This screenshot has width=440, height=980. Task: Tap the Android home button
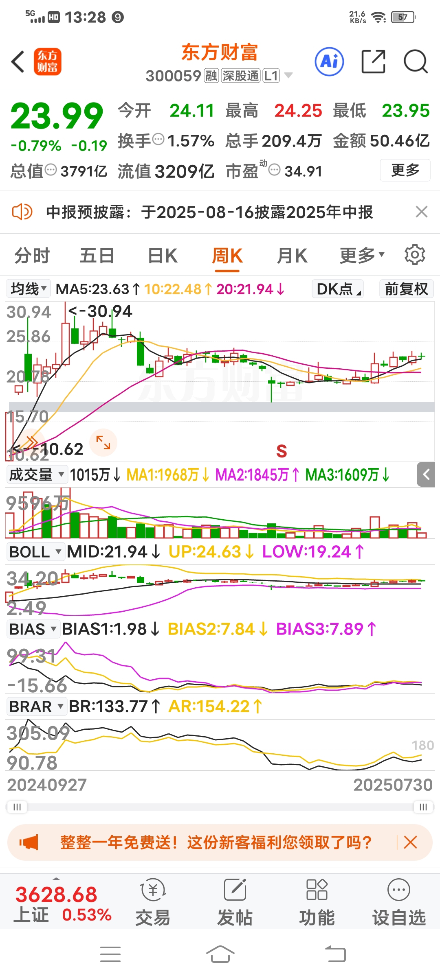(220, 954)
